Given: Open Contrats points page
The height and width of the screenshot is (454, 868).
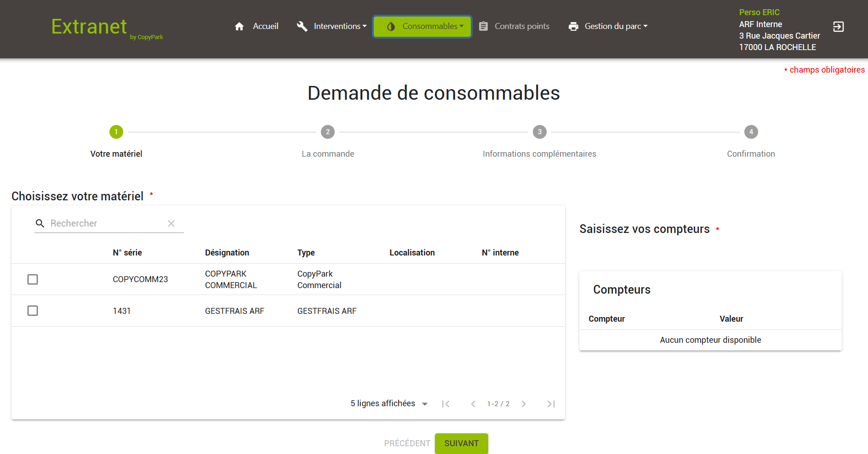Looking at the screenshot, I should (521, 27).
